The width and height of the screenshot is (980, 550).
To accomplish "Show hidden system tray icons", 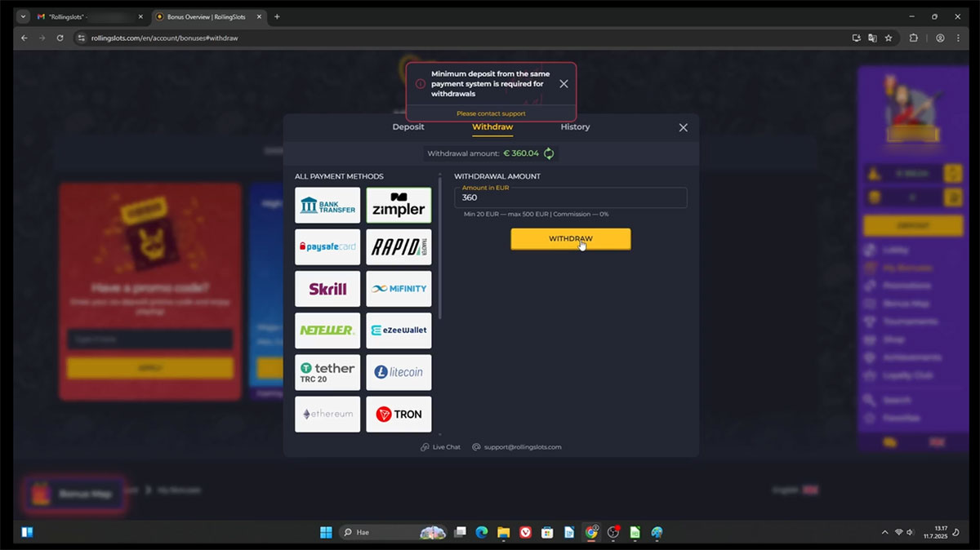I will point(884,532).
